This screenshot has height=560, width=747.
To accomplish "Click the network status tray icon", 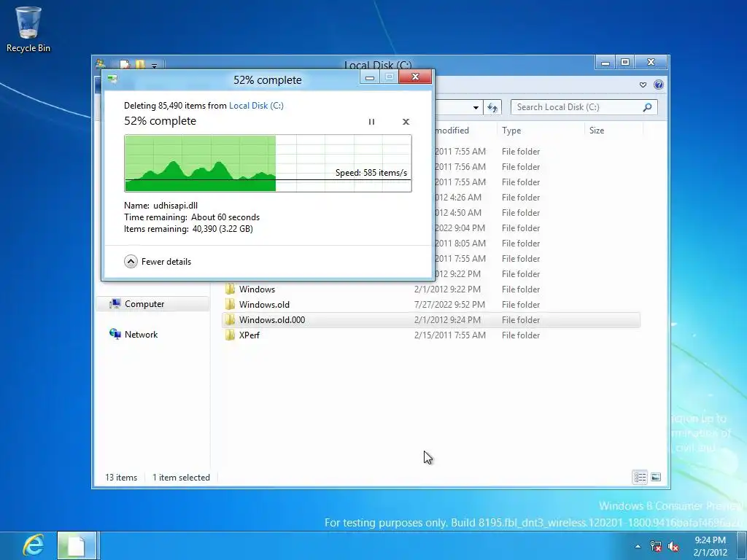I will coord(656,546).
